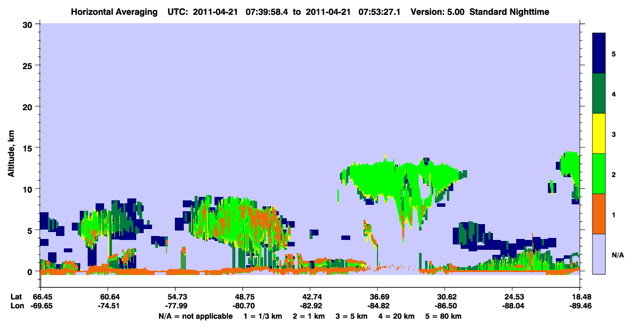Click the bright green color bar segment 2

(599, 173)
